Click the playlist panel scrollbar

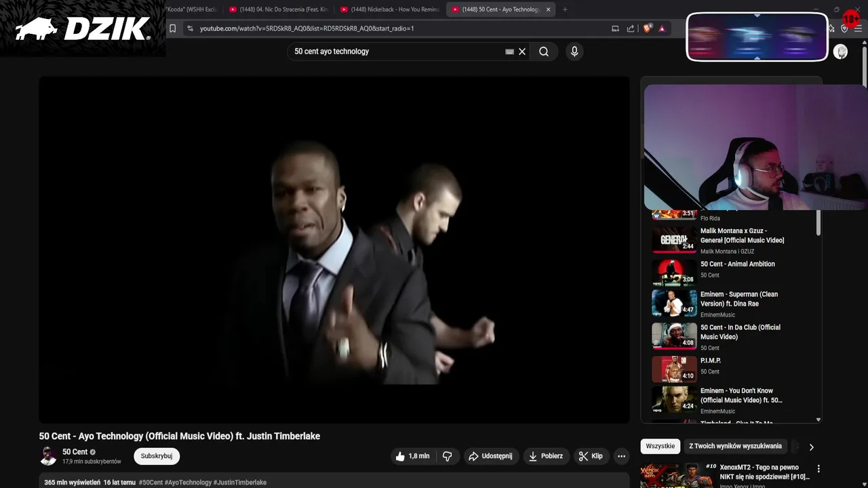(818, 224)
